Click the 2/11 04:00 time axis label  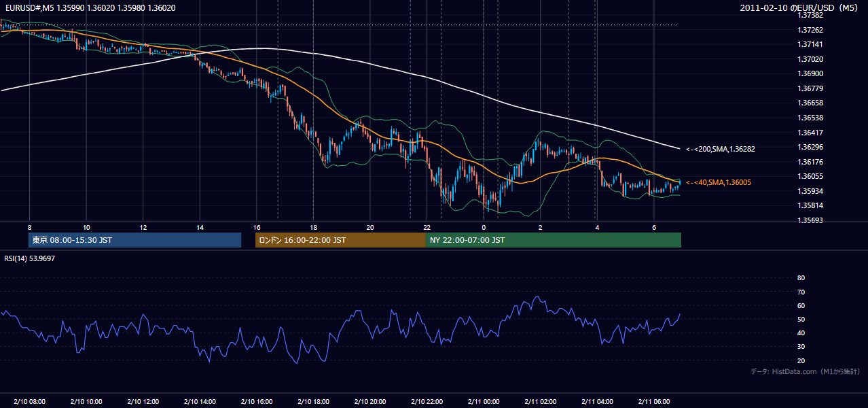click(597, 401)
